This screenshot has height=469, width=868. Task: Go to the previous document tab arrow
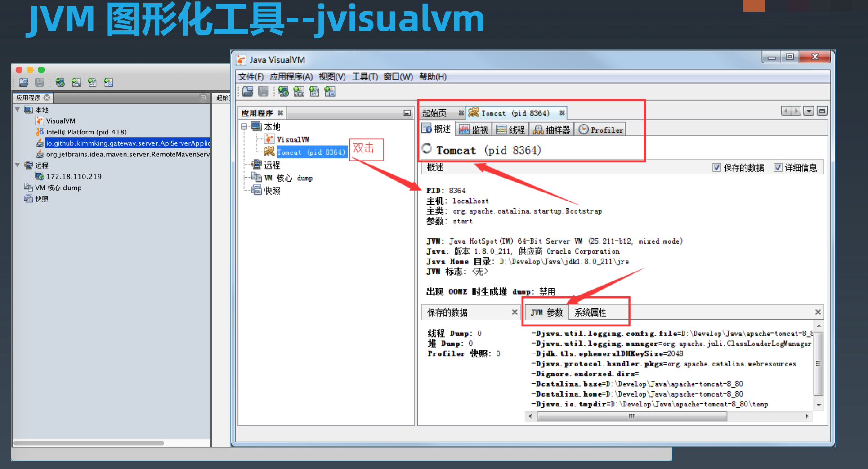(x=786, y=111)
